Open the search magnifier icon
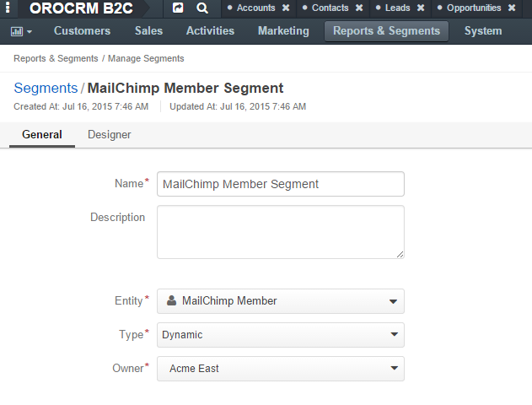 (202, 8)
